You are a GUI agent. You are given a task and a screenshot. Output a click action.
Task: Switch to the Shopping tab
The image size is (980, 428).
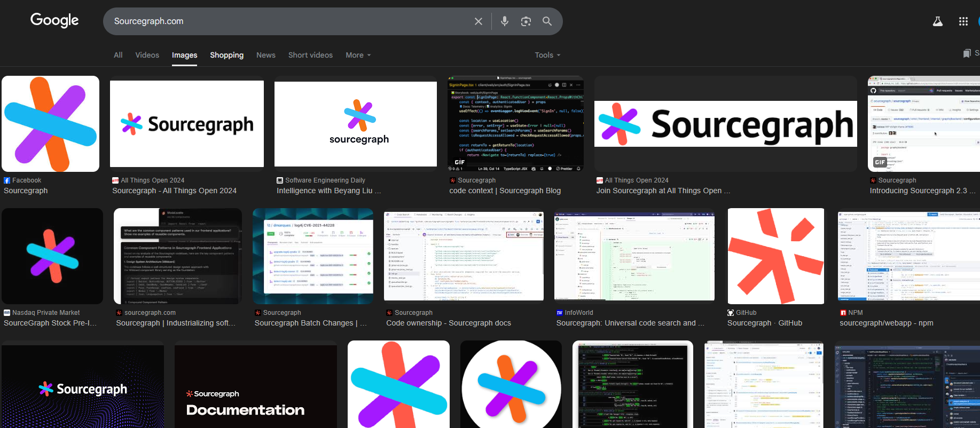[227, 55]
